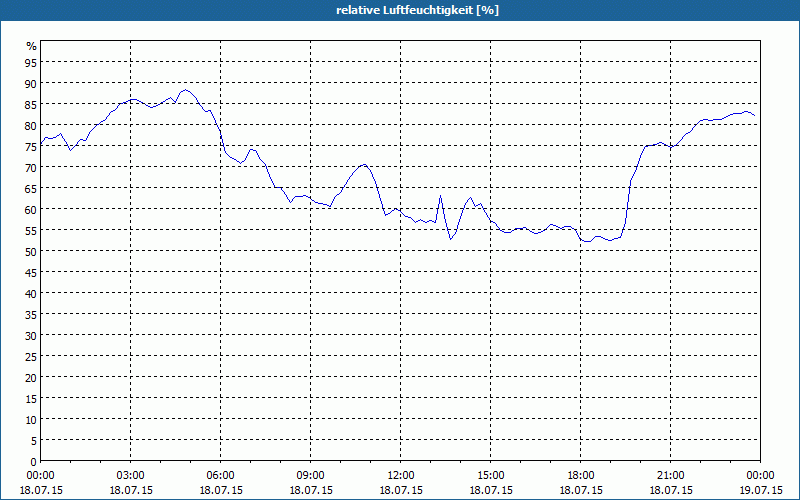Select the y-axis label '95'
Image resolution: width=800 pixels, height=500 pixels.
point(31,62)
